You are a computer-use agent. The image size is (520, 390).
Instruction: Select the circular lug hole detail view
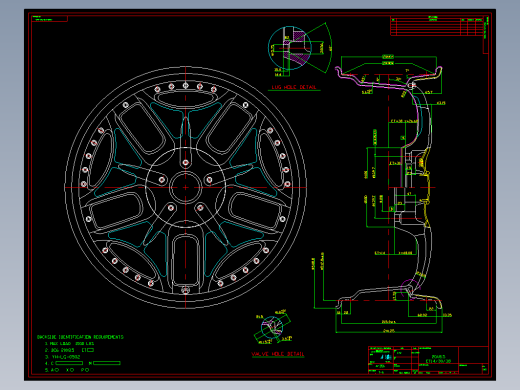click(289, 48)
